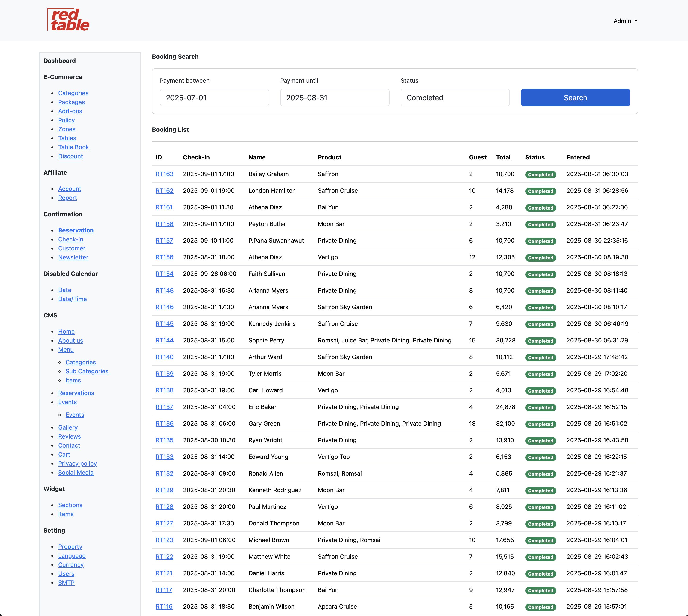Click the Payment between date field

click(214, 98)
